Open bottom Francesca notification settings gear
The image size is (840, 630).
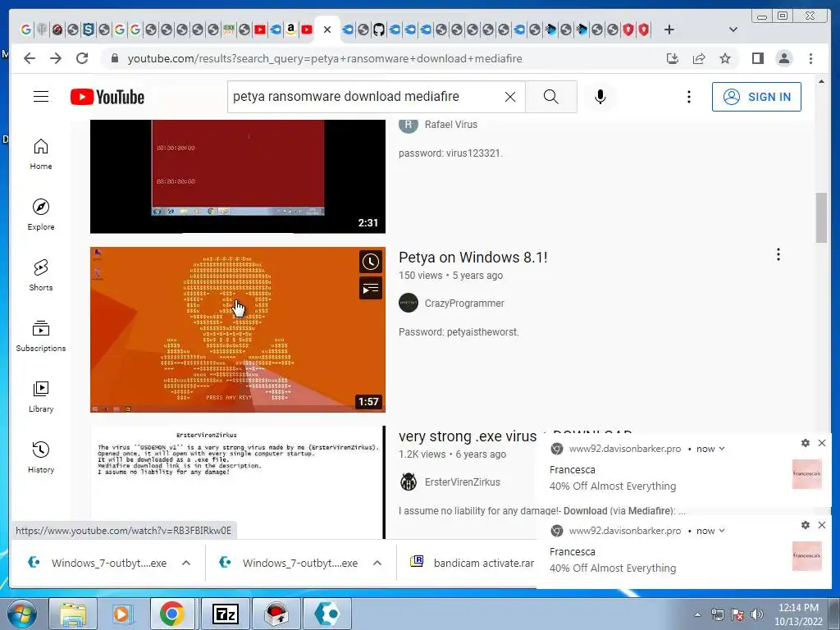point(806,525)
